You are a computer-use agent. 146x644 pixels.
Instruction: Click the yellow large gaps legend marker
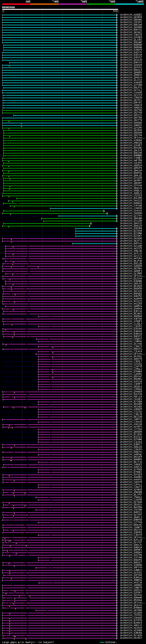[19, 642]
